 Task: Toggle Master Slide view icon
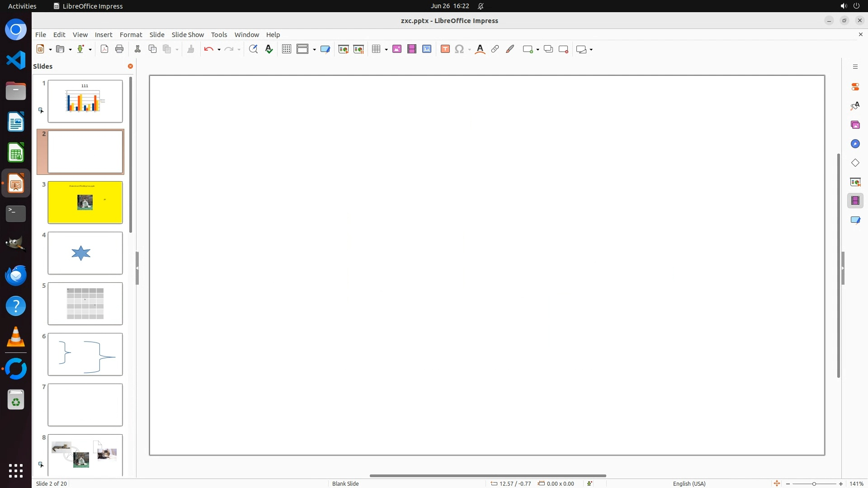pos(325,49)
